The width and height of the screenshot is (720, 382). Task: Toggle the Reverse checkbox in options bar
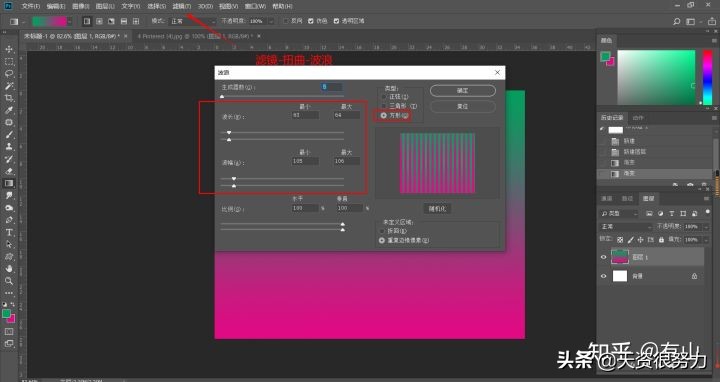tap(286, 21)
